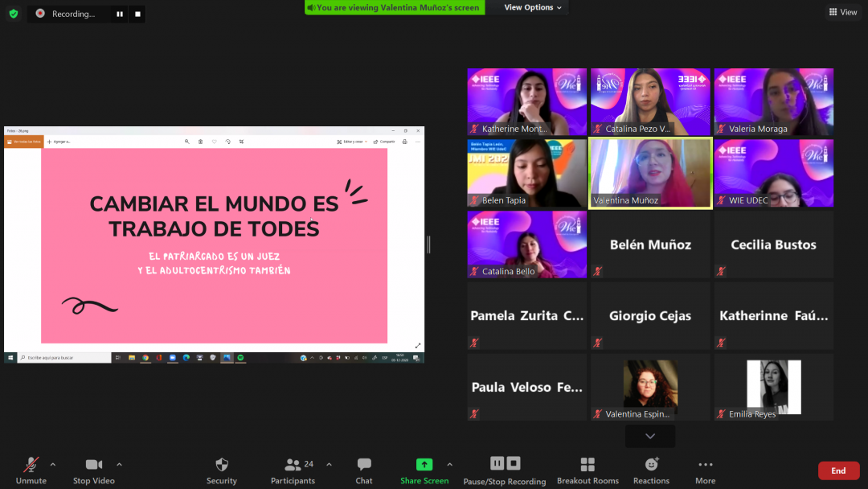
Task: Click Pause/Stop Recording in the toolbar
Action: (505, 470)
